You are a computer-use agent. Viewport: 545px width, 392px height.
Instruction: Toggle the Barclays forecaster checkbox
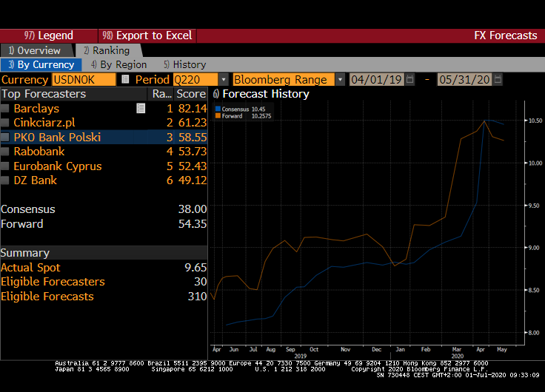pyautogui.click(x=6, y=109)
